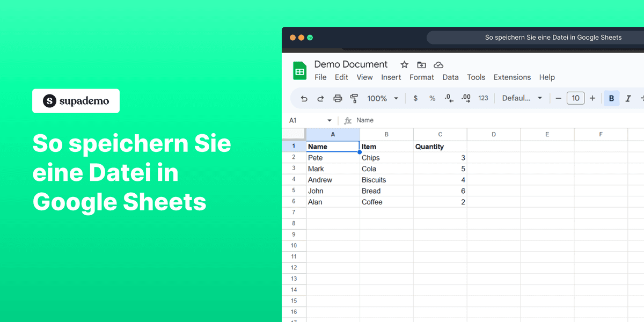
Task: Format selection as percent
Action: coord(432,98)
